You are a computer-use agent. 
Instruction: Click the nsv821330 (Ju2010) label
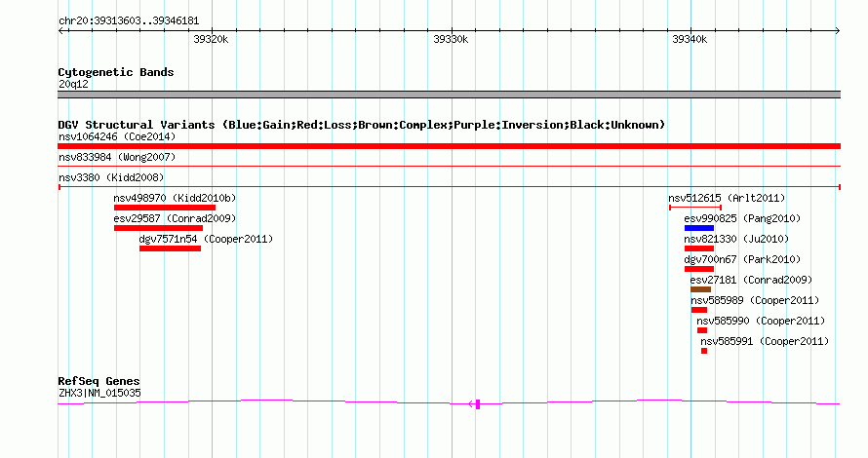(x=736, y=239)
